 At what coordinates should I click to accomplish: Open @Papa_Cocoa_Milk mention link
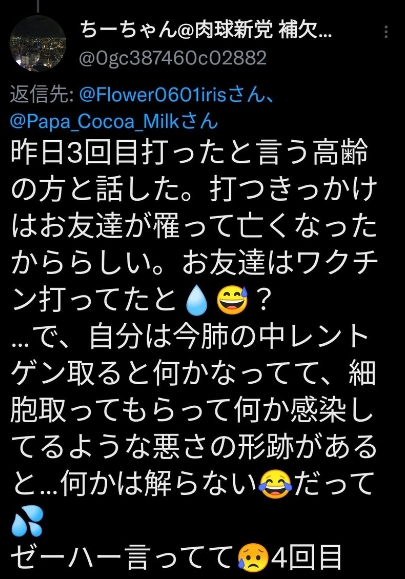(x=113, y=121)
